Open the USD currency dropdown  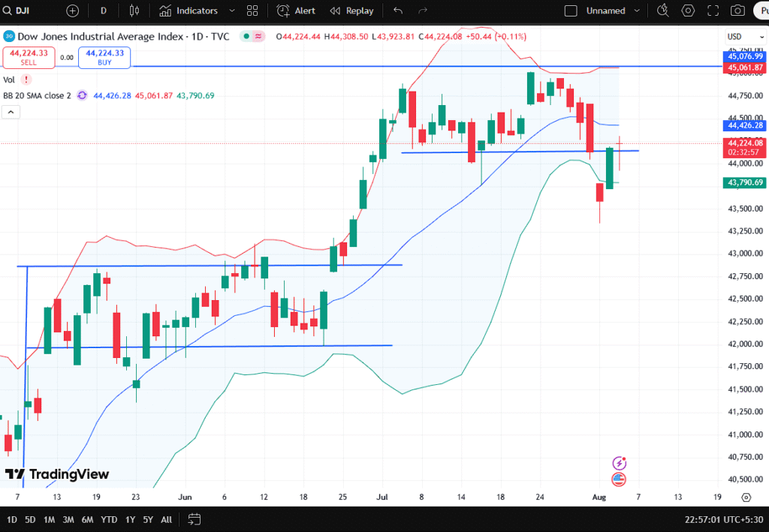734,37
